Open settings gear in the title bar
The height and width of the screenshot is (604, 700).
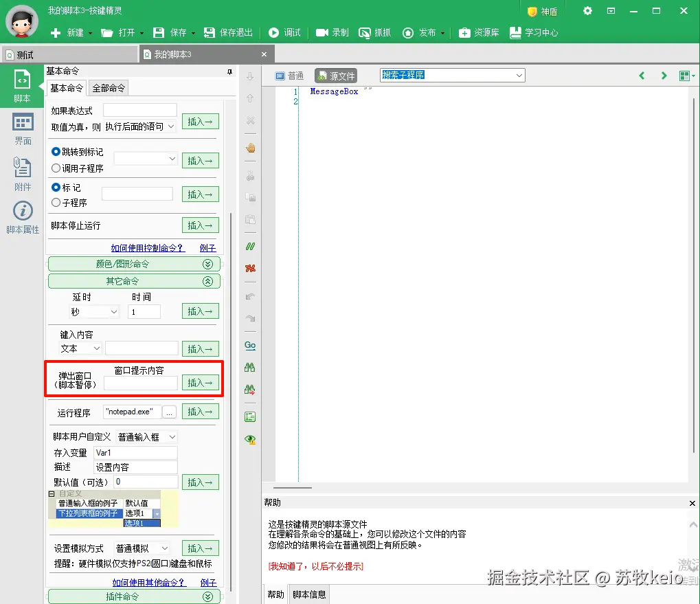click(587, 11)
